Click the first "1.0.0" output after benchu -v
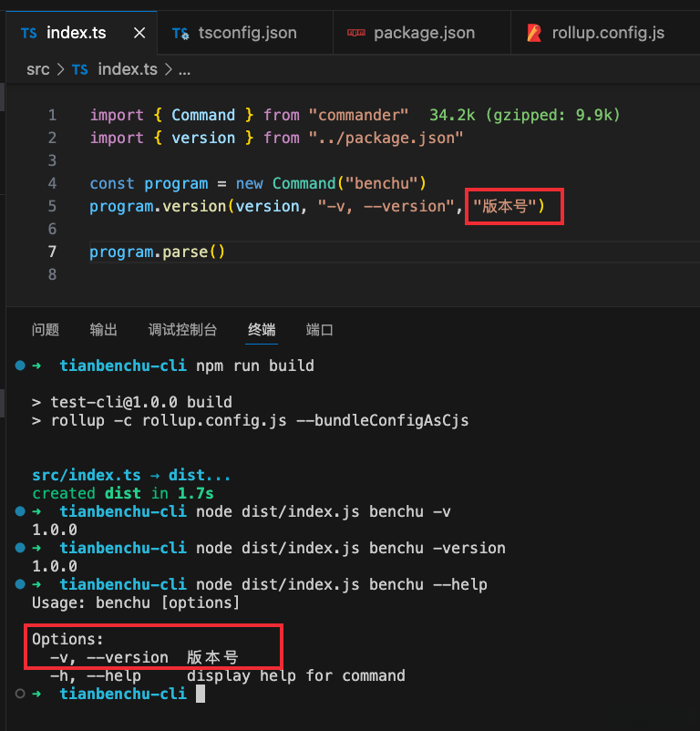The width and height of the screenshot is (700, 731). tap(55, 530)
